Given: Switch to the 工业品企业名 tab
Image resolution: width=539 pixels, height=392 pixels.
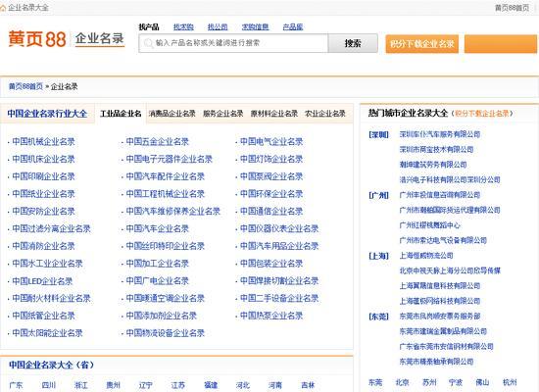Looking at the screenshot, I should pos(121,114).
